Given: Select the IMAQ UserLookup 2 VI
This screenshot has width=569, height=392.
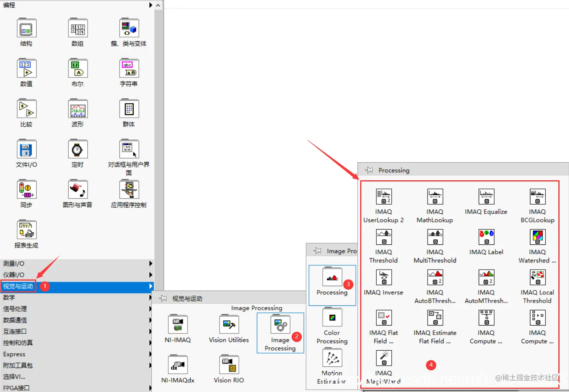Looking at the screenshot, I should click(384, 197).
